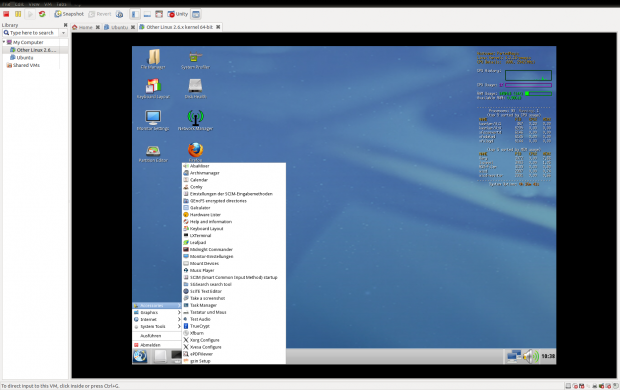620x390 pixels.
Task: Click guest network tray icon
Action: coord(514,356)
